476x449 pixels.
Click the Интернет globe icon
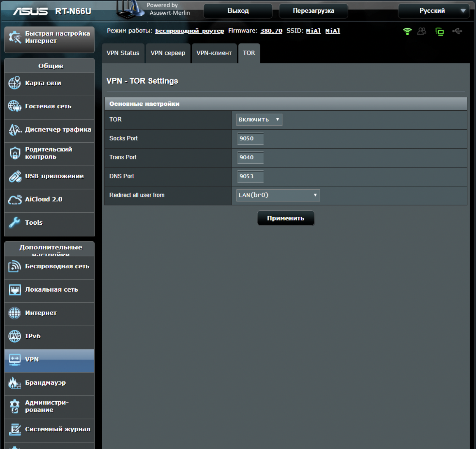tap(15, 313)
